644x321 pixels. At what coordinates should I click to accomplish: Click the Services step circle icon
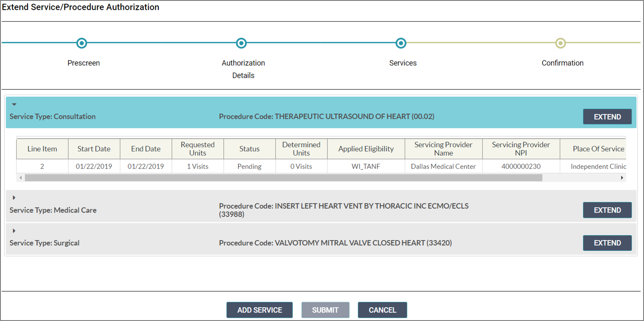pyautogui.click(x=401, y=43)
